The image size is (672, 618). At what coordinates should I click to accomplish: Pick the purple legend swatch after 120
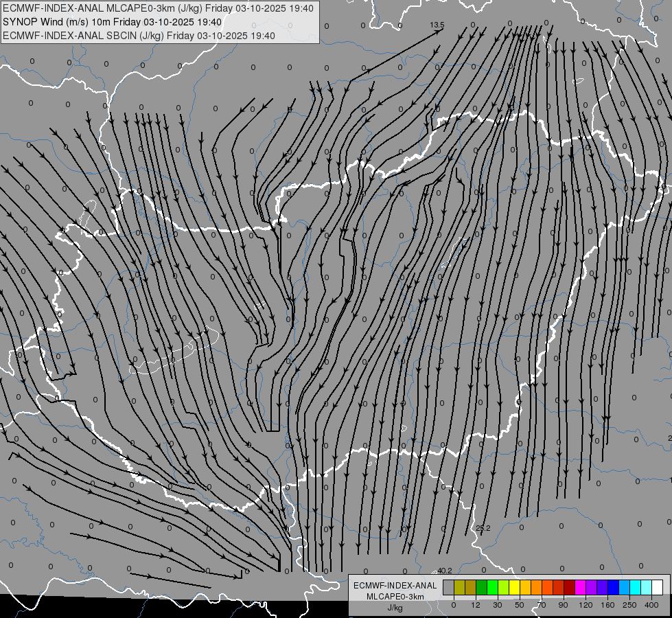coord(592,587)
